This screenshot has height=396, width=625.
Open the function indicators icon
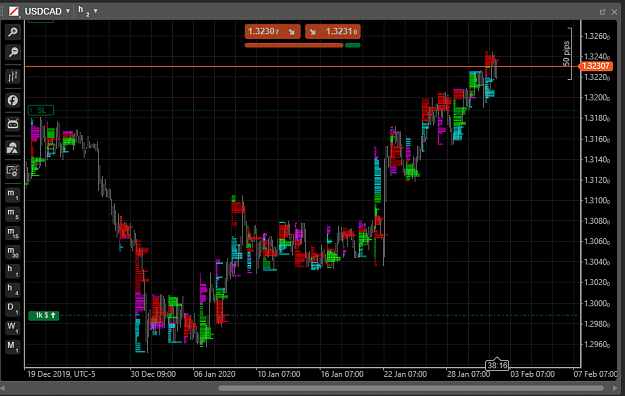point(13,100)
